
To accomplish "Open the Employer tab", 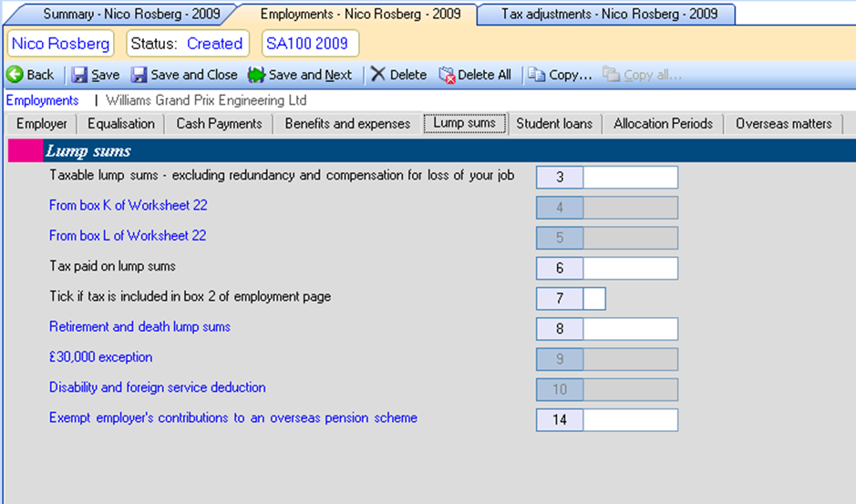I will 42,124.
